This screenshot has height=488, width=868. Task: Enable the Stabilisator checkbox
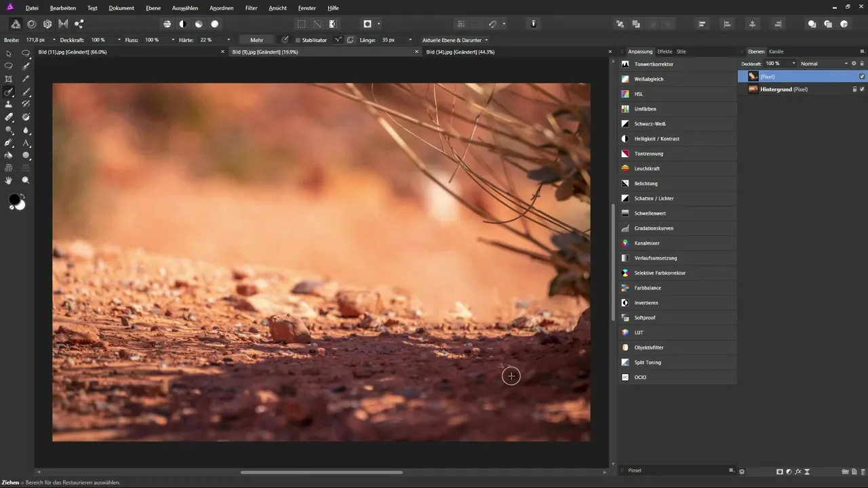[298, 40]
